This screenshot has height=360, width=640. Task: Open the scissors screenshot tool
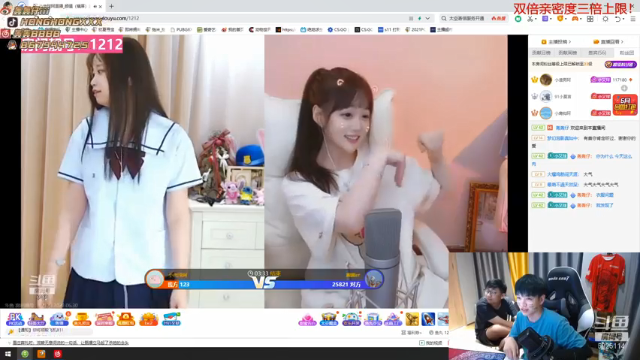530,19
